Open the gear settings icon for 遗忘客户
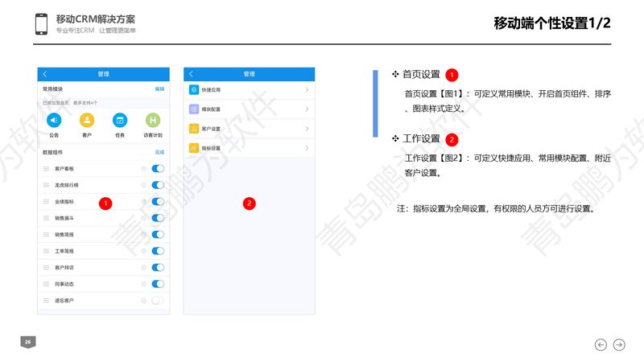Viewport: 644px width, 362px height. point(143,300)
